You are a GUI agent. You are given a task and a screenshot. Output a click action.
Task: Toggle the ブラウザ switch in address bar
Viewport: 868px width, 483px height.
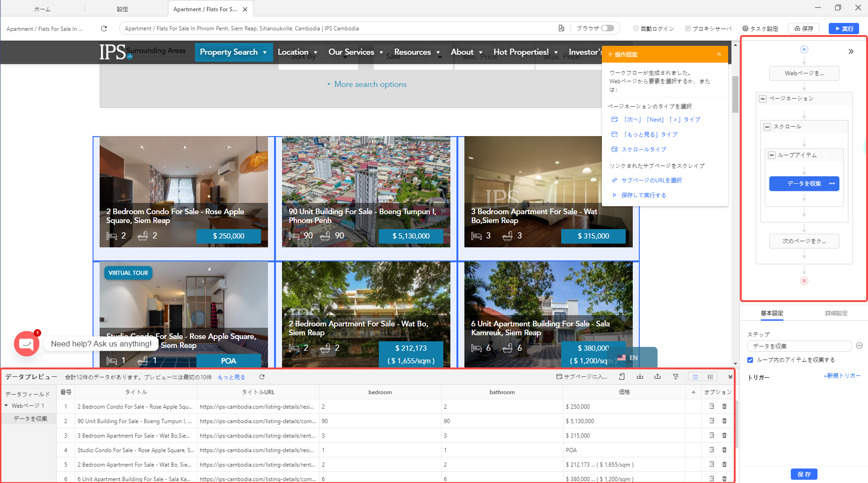click(607, 28)
